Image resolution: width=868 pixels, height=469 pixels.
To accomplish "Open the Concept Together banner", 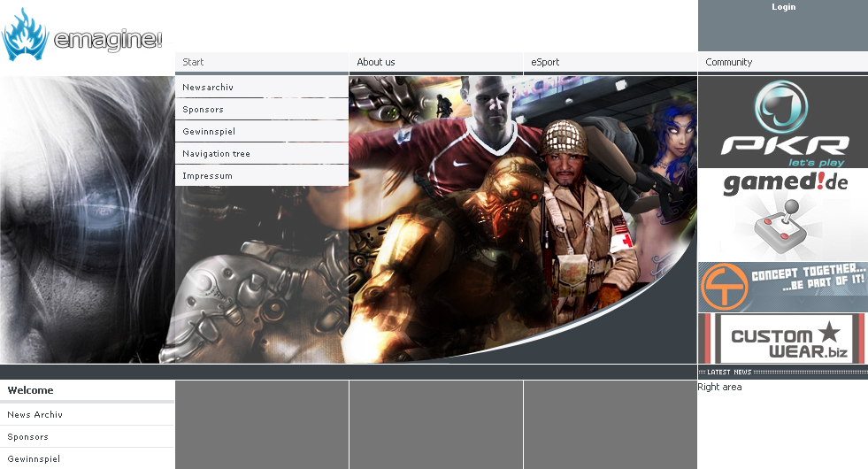I will tap(783, 288).
